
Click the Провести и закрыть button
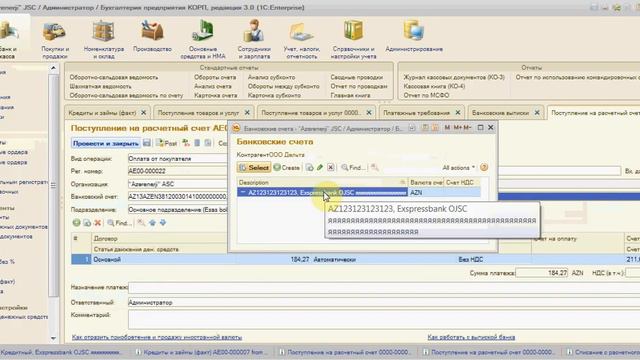pos(106,143)
